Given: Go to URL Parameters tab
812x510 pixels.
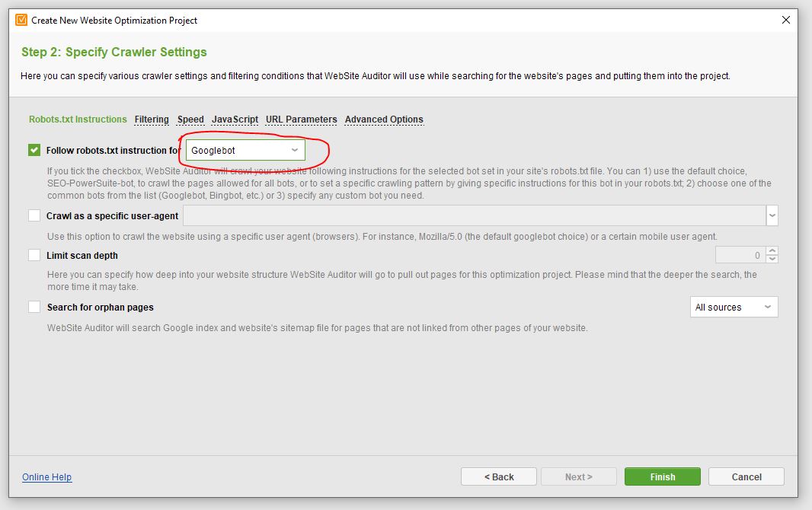Looking at the screenshot, I should pos(302,120).
